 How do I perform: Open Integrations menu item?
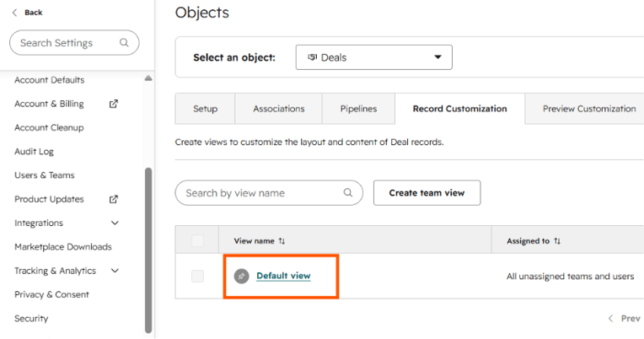[x=39, y=223]
